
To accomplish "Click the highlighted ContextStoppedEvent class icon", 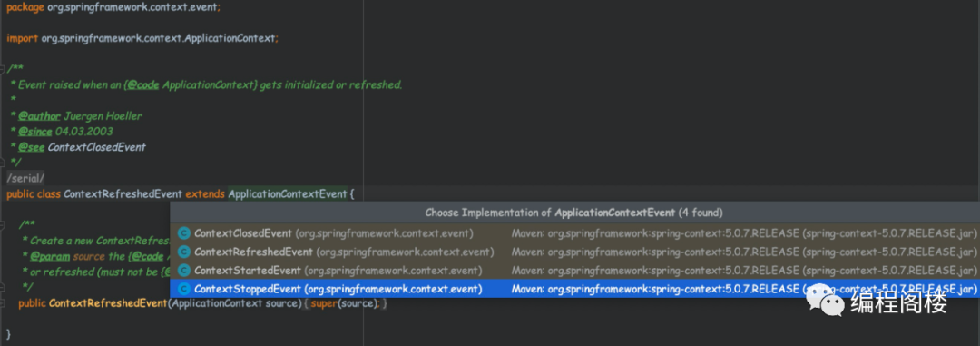I will pyautogui.click(x=183, y=289).
